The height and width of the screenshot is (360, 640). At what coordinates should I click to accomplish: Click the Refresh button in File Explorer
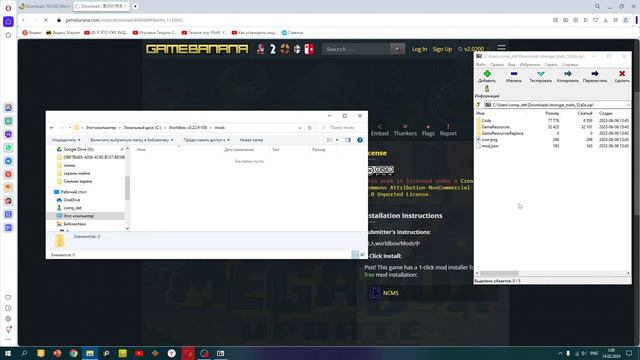click(x=309, y=128)
